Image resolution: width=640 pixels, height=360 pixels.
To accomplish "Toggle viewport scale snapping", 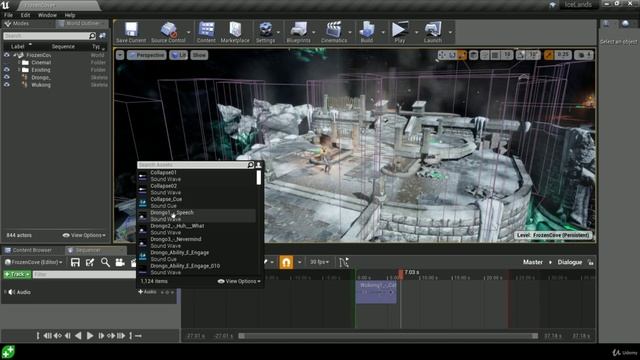I will (x=549, y=55).
